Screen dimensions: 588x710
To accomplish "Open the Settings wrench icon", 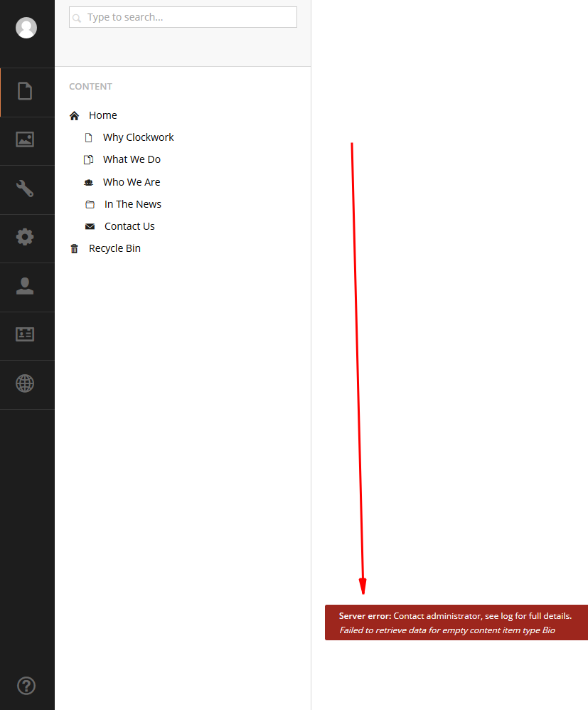I will 26,189.
